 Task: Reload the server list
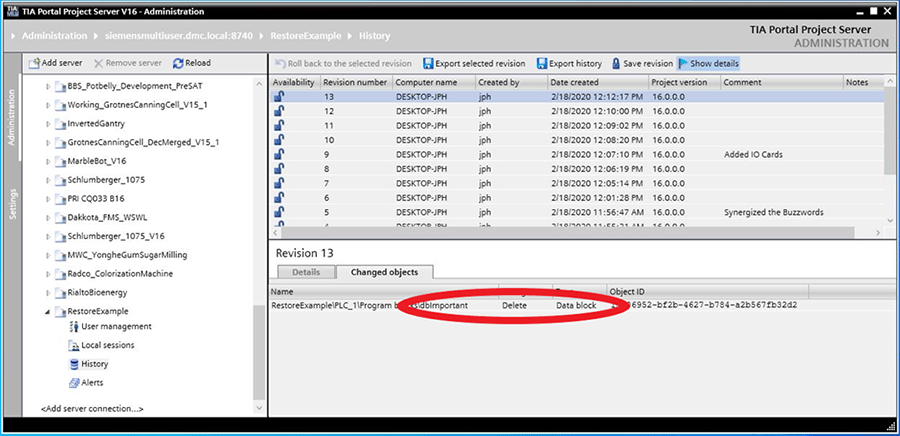(192, 63)
